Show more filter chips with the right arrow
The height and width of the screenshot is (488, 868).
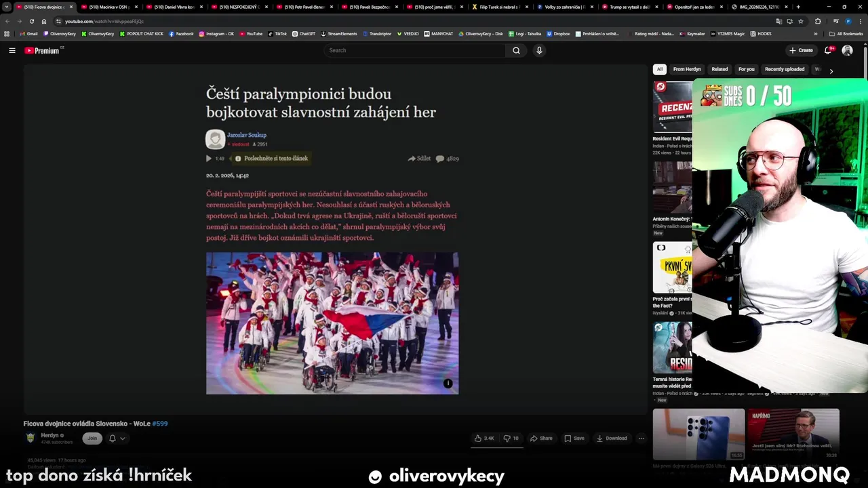pyautogui.click(x=831, y=70)
